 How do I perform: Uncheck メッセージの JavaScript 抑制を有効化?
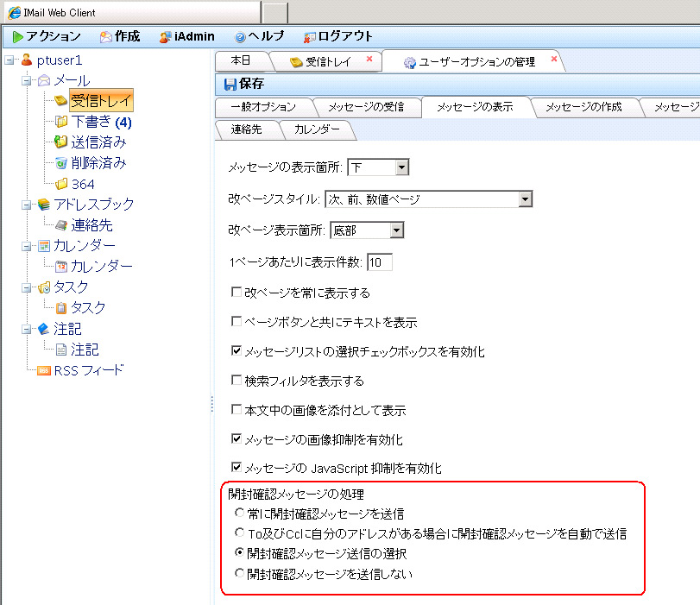click(236, 467)
